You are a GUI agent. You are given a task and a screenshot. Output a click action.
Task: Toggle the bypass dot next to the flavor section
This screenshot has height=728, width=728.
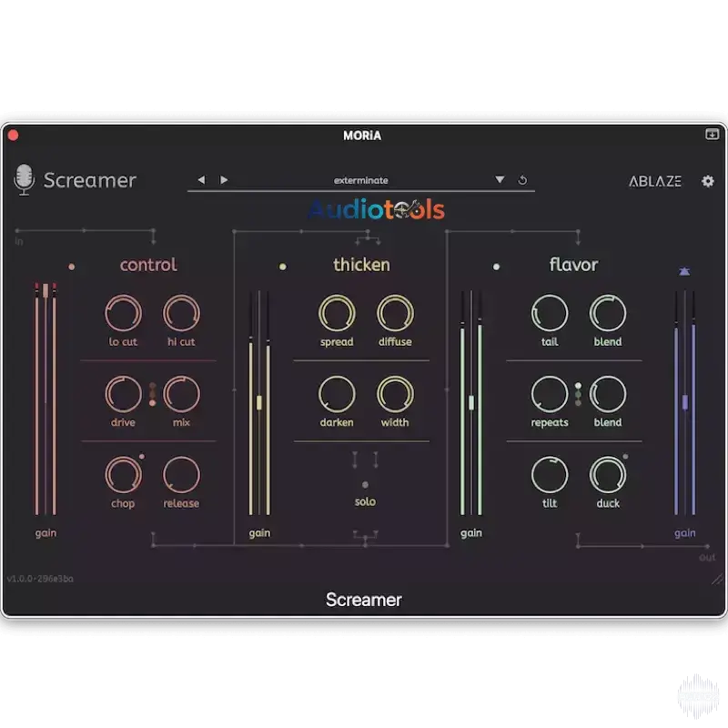[x=497, y=266]
